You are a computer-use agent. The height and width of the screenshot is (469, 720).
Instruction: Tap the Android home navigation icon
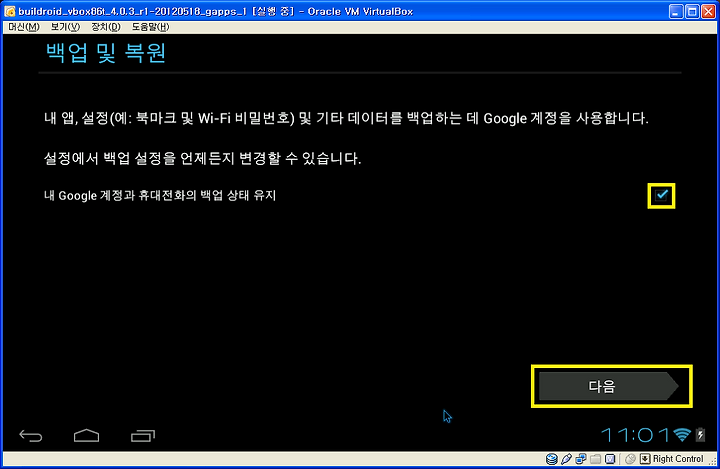pyautogui.click(x=86, y=435)
